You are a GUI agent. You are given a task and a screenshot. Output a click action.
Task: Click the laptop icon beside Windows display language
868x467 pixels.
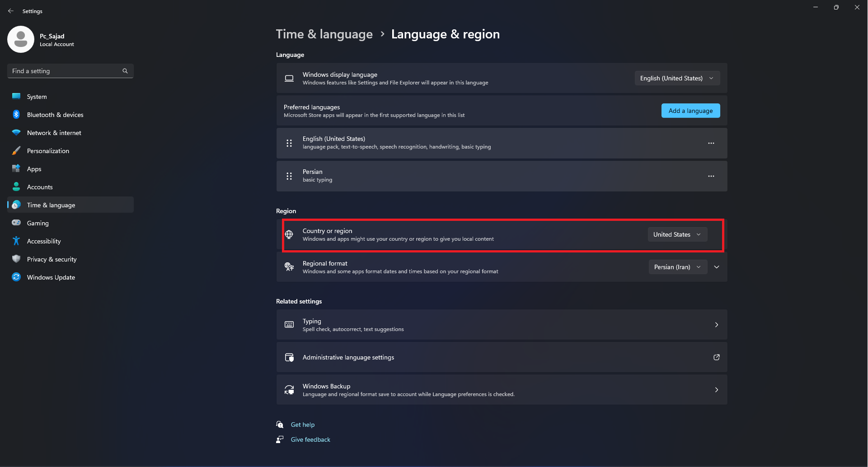289,78
